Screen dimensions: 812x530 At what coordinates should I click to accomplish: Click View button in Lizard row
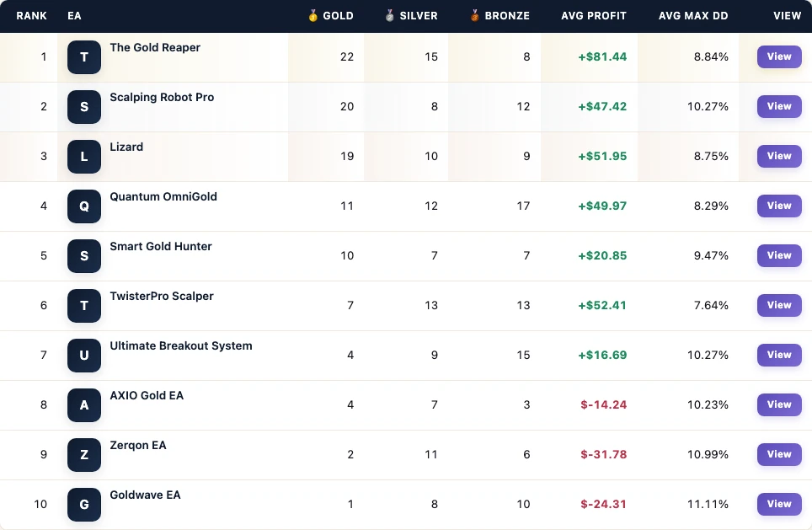click(x=779, y=156)
